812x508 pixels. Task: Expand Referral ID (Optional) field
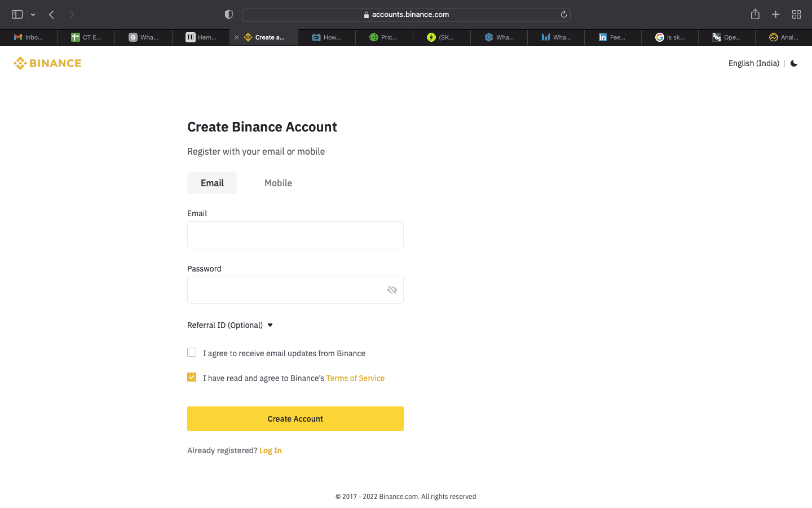pyautogui.click(x=230, y=325)
